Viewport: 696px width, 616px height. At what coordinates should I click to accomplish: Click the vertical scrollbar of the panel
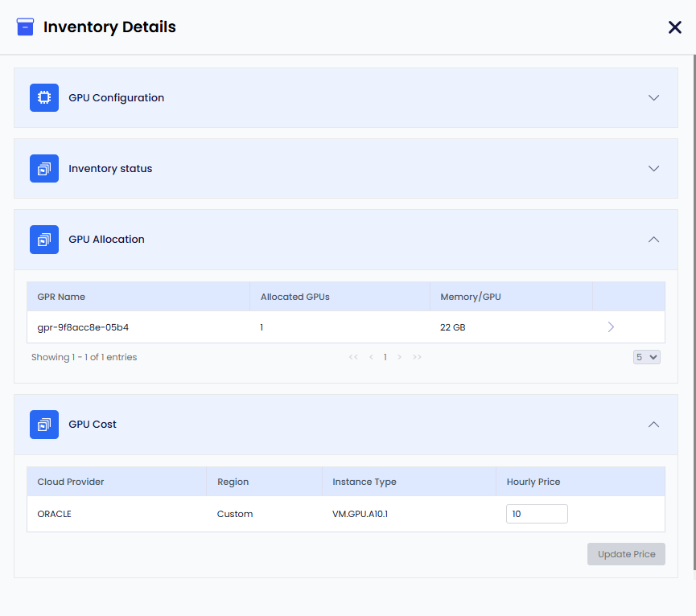pos(694,313)
